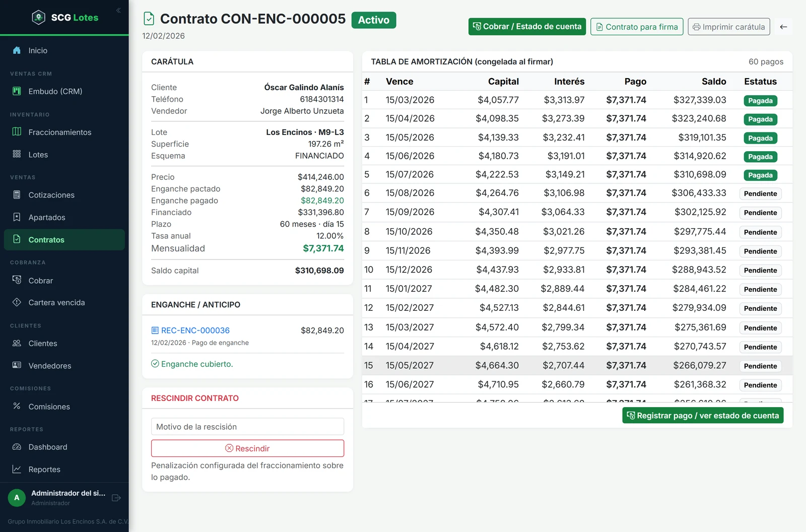The height and width of the screenshot is (532, 806).
Task: Click the Cobrar / Estado de cuenta button
Action: click(527, 27)
